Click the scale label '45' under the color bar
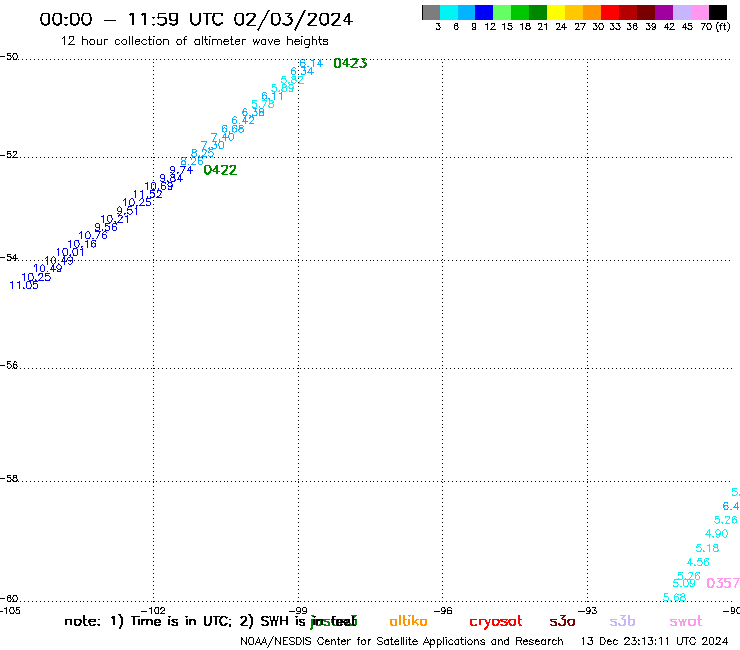 coord(687,27)
